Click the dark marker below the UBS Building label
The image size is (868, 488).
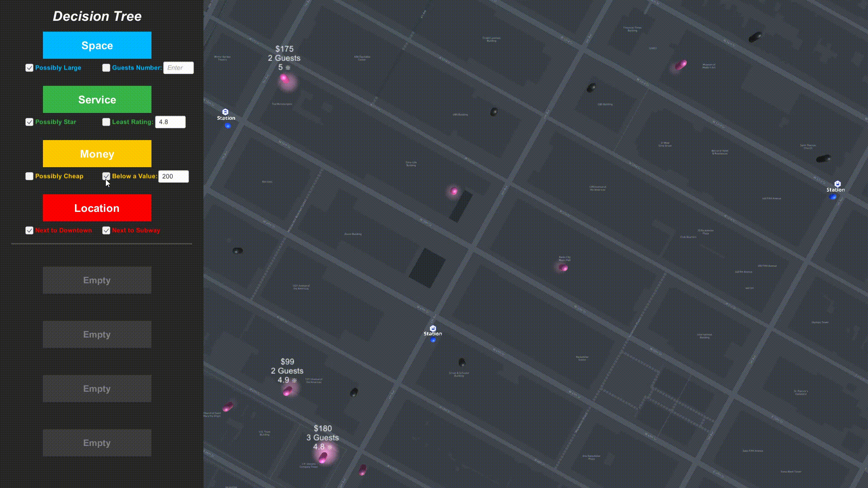point(494,112)
